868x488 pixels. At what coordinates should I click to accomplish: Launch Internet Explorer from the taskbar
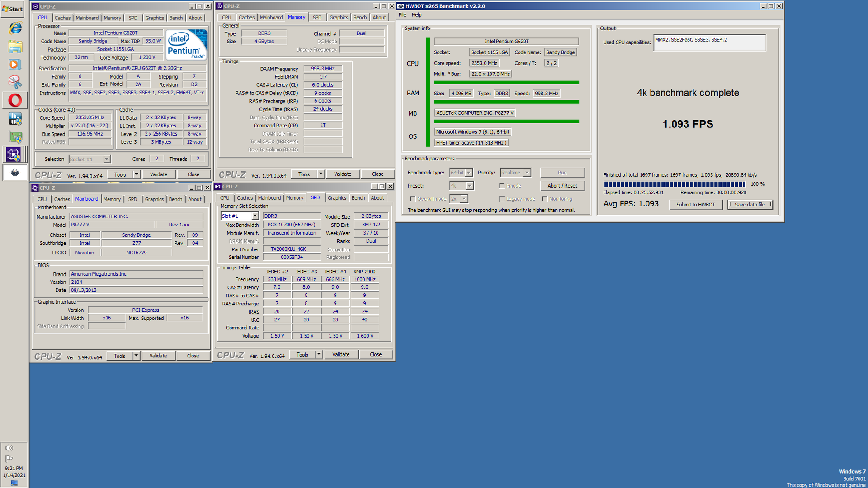[15, 28]
